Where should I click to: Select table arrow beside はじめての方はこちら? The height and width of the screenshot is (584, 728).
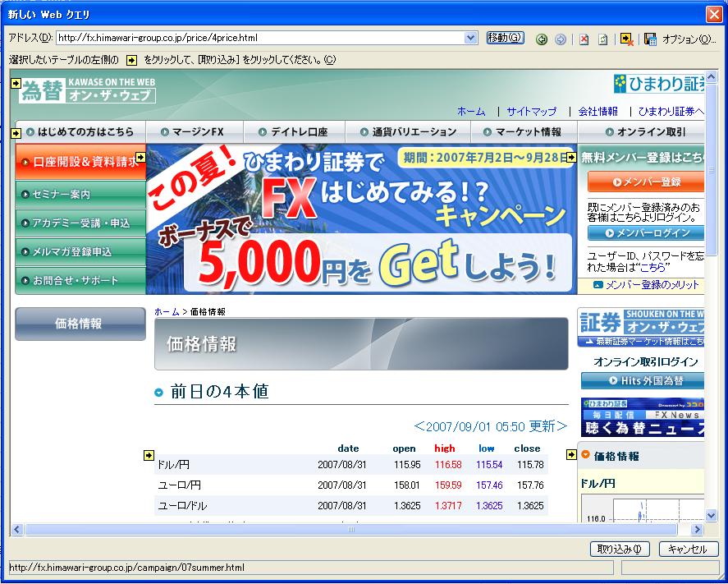pyautogui.click(x=16, y=133)
